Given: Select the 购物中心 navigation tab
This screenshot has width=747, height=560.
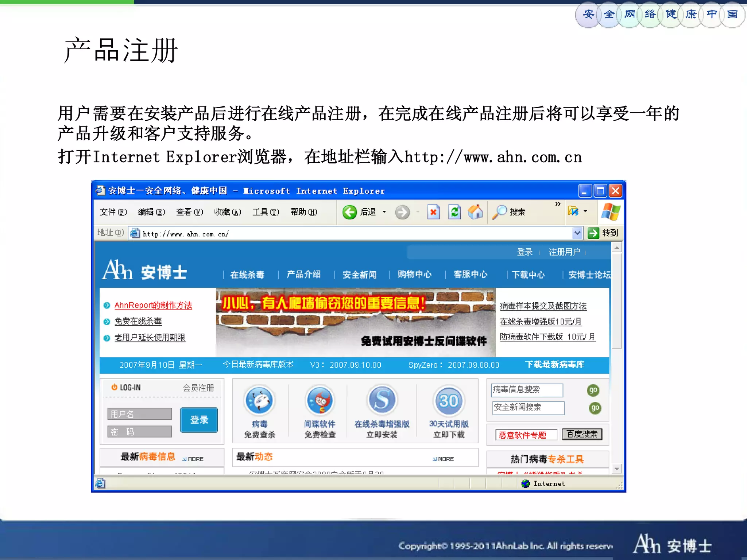Looking at the screenshot, I should (x=414, y=274).
